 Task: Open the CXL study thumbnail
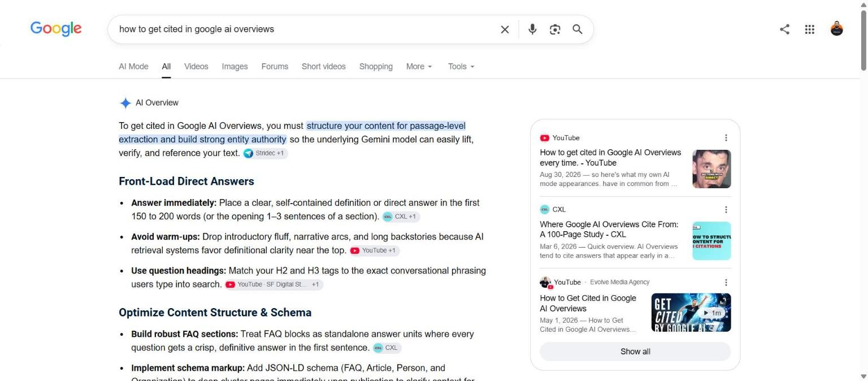[711, 241]
